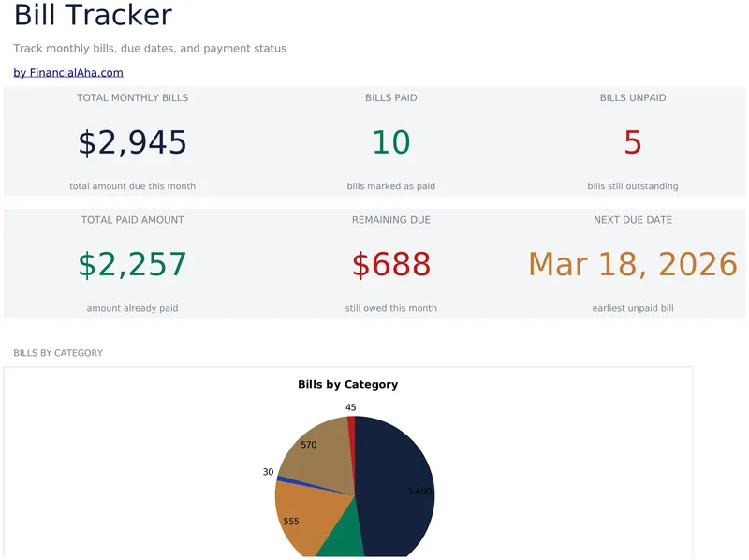Click the 30 label left of the pie

[x=268, y=472]
